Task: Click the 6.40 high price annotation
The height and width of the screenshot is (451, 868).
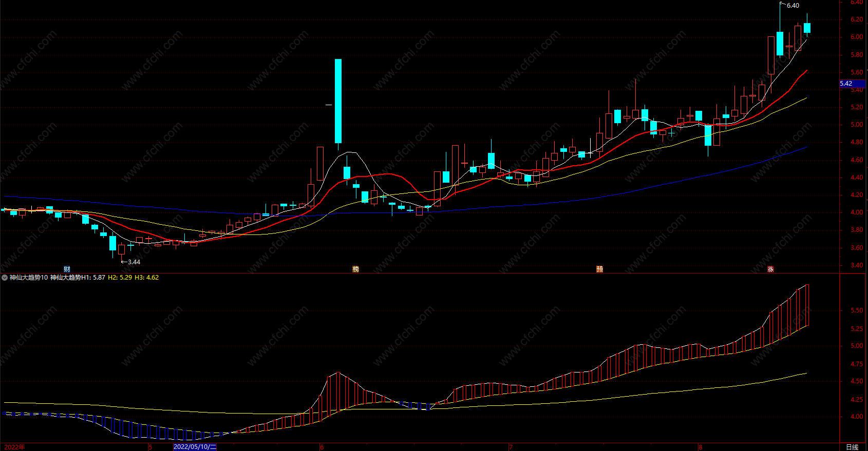Action: point(793,6)
